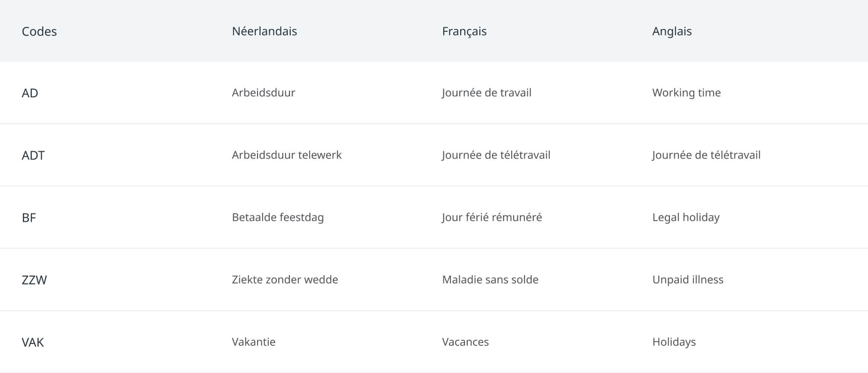
Task: Select the ZZW code cell
Action: (x=34, y=279)
